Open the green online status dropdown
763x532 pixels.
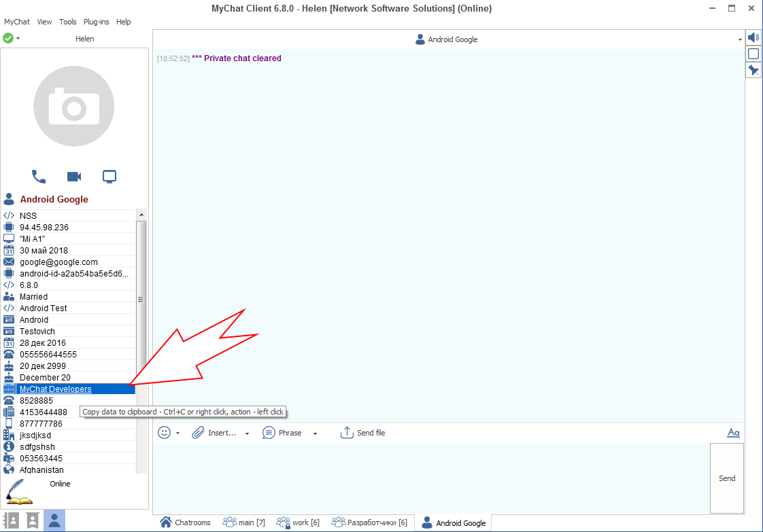(11, 39)
